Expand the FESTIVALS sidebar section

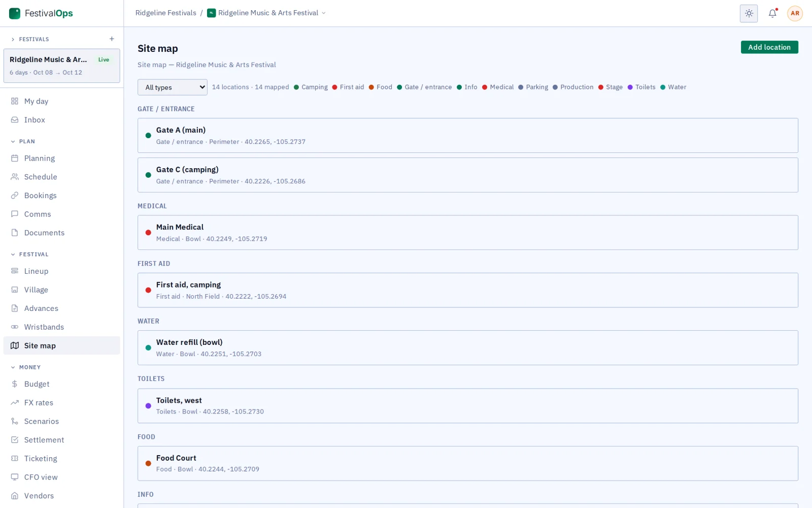point(30,39)
